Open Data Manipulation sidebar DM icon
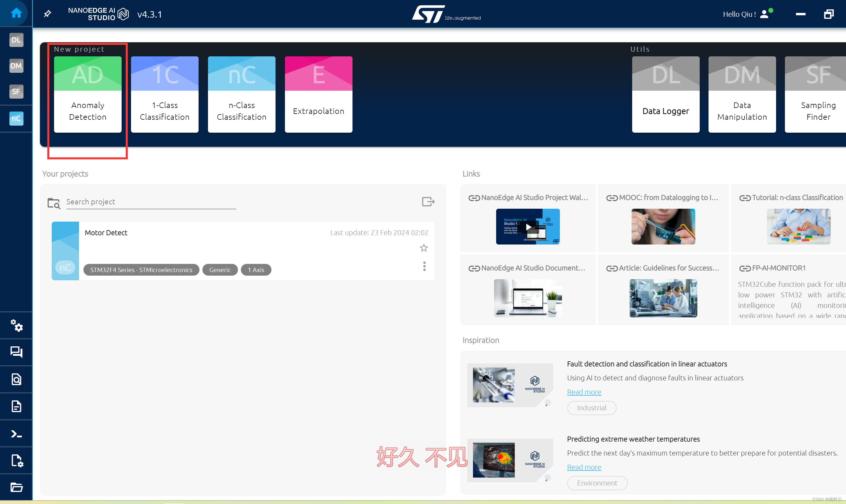Screen dimensions: 846x504 (x=16, y=65)
